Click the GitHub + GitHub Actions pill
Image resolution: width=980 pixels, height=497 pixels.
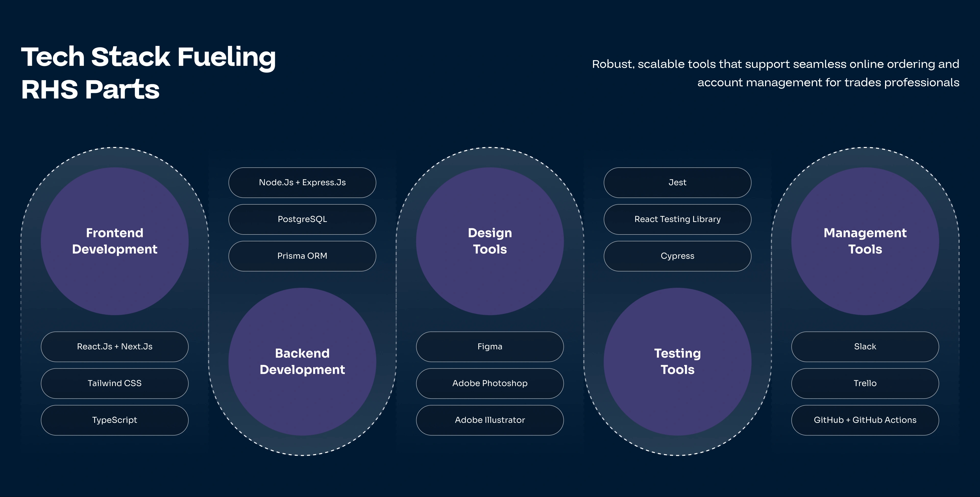point(865,420)
